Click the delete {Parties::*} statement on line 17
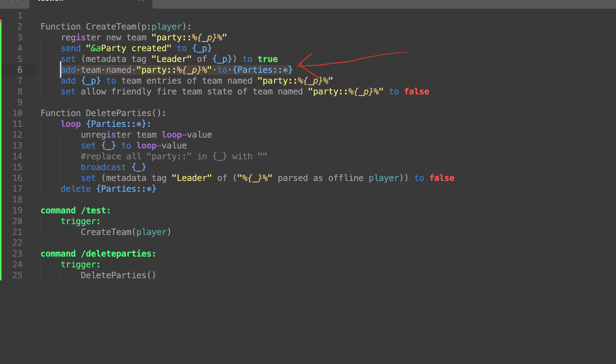This screenshot has width=616, height=364. point(108,188)
